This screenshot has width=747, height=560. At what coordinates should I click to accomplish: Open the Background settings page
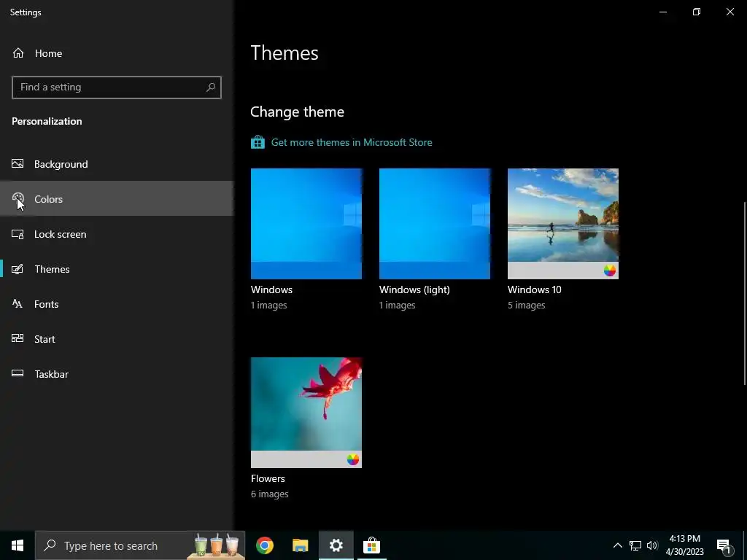[x=117, y=164]
